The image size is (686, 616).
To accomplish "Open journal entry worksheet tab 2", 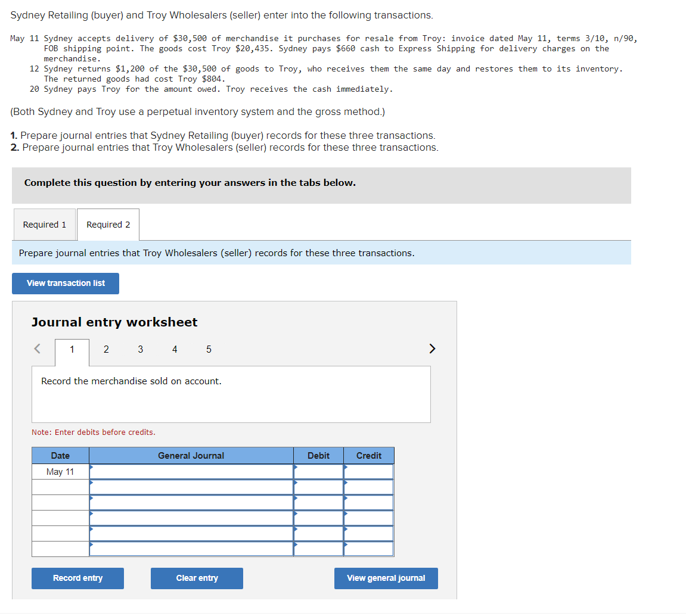I will [106, 350].
